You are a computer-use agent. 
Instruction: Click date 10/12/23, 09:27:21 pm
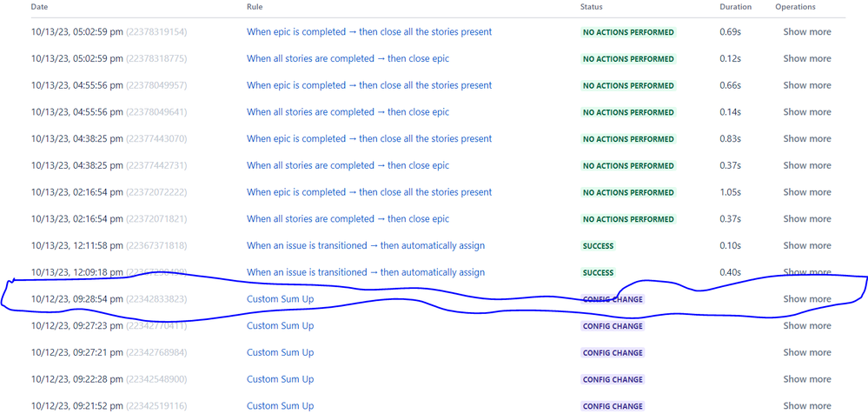coord(77,352)
